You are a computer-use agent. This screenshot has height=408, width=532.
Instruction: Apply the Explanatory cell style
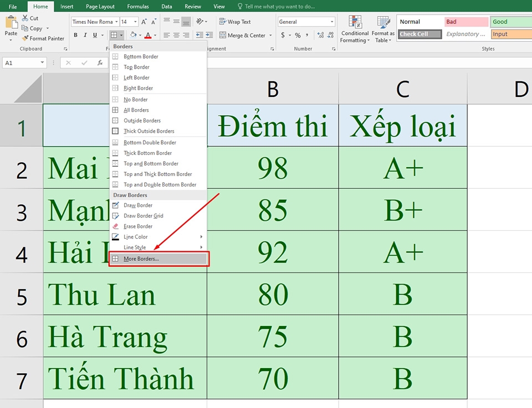click(466, 34)
